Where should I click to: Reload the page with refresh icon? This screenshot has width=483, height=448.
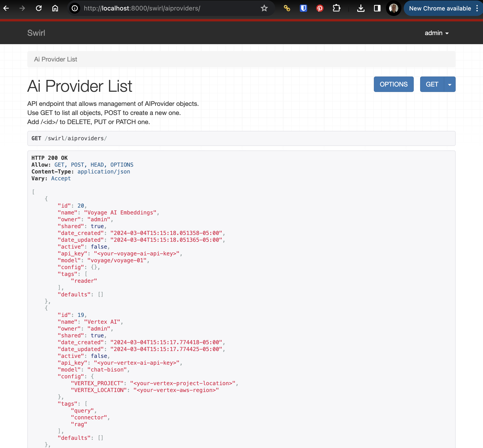click(39, 8)
